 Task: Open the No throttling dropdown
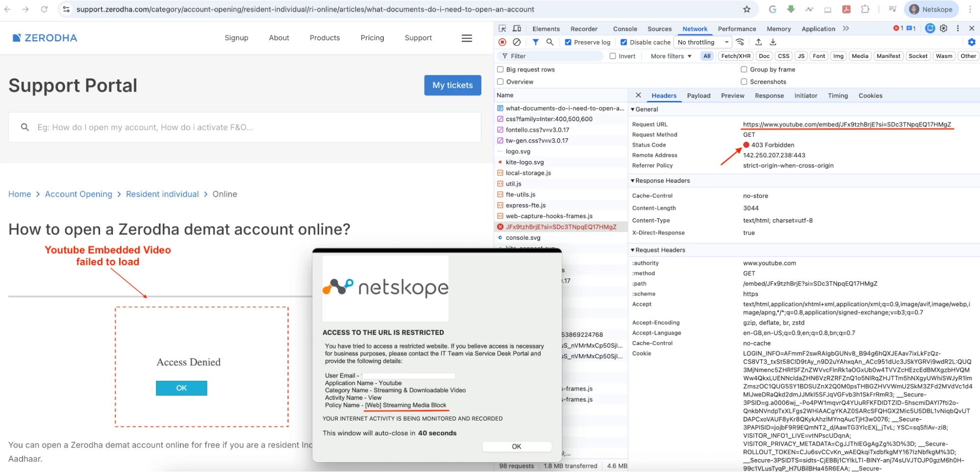pos(703,42)
